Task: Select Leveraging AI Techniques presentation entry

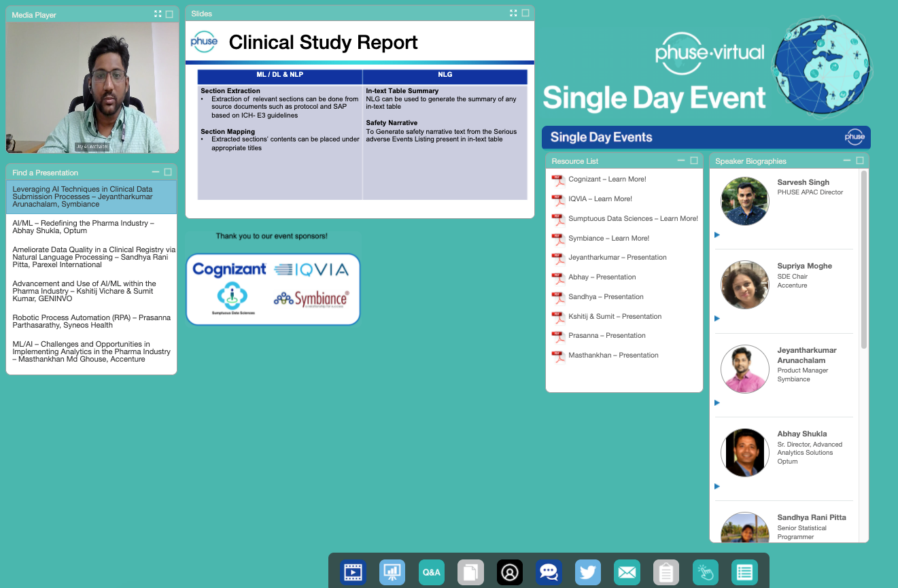Action: 91,196
